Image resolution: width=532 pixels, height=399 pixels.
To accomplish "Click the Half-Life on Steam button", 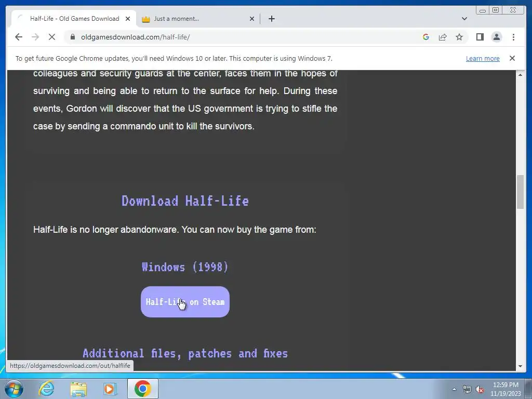I will [x=185, y=302].
